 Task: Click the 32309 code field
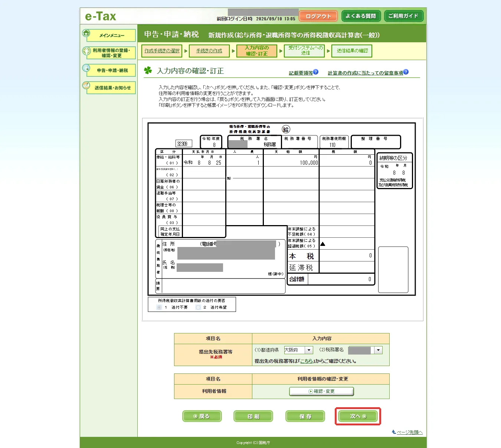pos(184,144)
